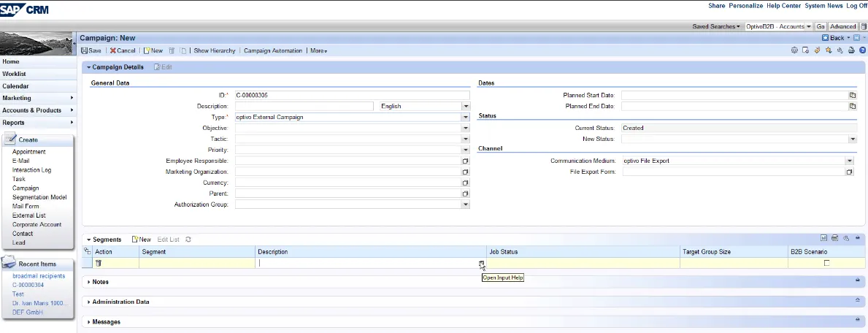Open the Tactic dropdown
Viewport: 868px width, 333px height.
pos(466,139)
